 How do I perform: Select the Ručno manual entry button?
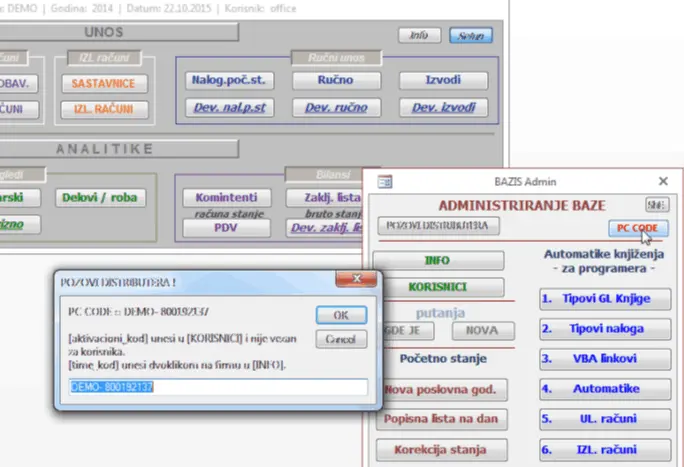[x=328, y=80]
